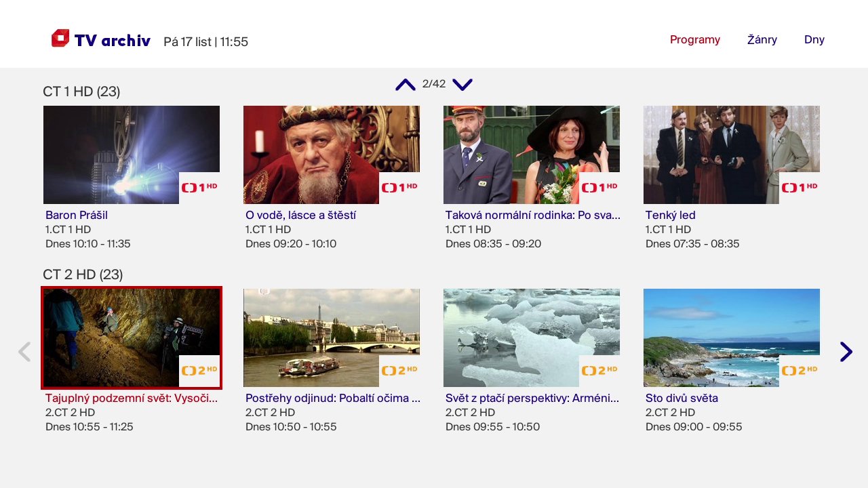Go to next page with down chevron
Viewport: 868px width, 488px height.
[x=462, y=85]
